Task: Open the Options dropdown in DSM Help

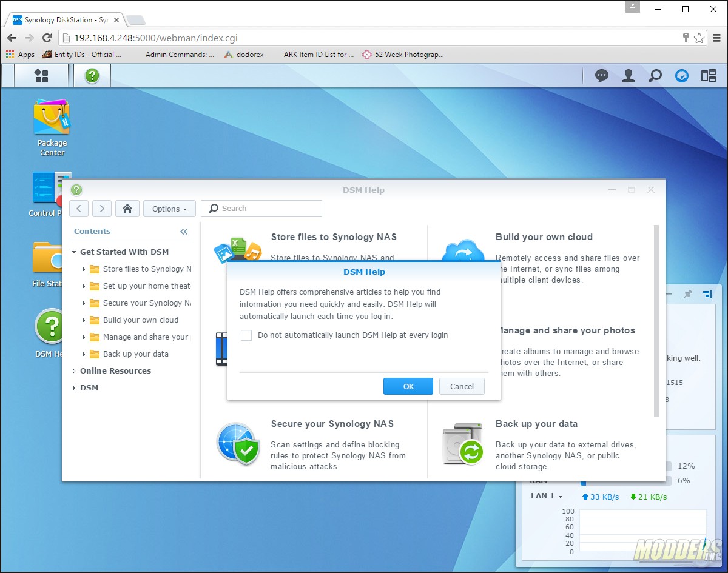Action: tap(169, 209)
